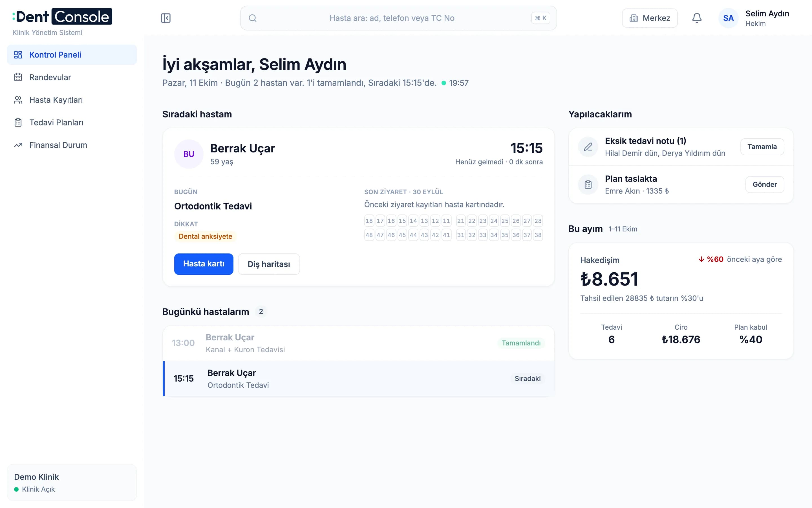The height and width of the screenshot is (508, 812).
Task: Open the Merkez branch selector
Action: pos(650,18)
